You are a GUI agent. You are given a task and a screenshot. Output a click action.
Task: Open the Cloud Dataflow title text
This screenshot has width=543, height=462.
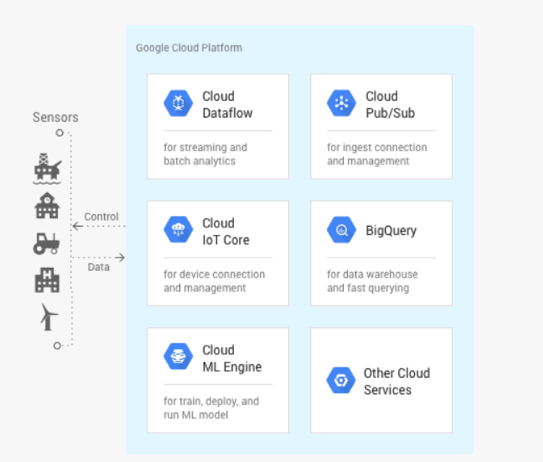point(228,105)
